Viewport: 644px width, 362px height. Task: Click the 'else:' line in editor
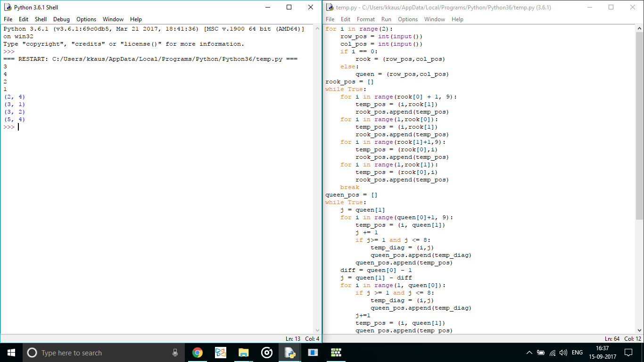point(350,66)
